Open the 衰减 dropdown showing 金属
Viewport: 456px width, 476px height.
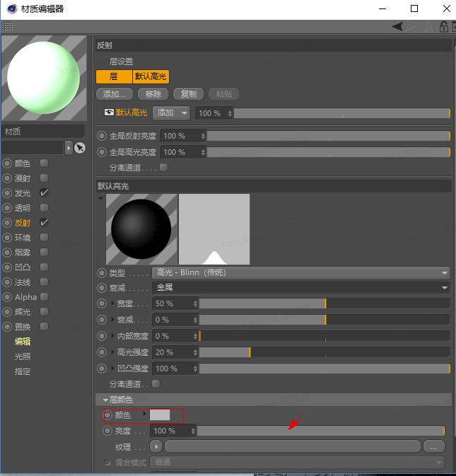[301, 287]
